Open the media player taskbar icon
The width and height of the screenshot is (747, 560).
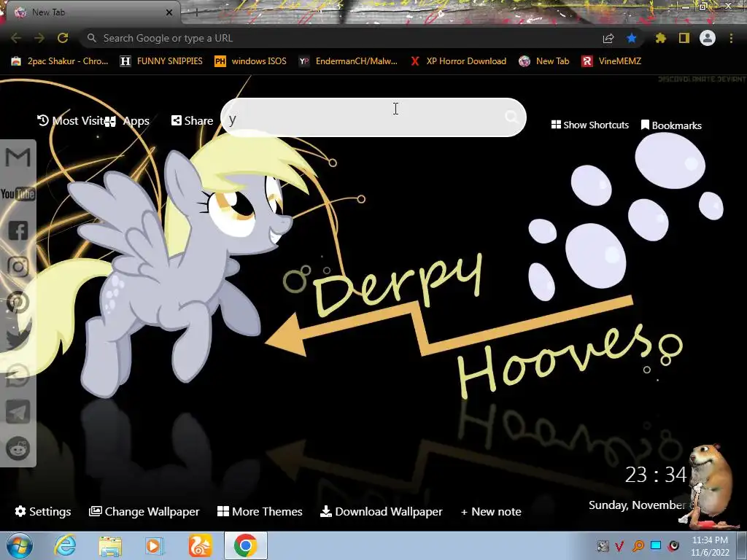(x=154, y=546)
